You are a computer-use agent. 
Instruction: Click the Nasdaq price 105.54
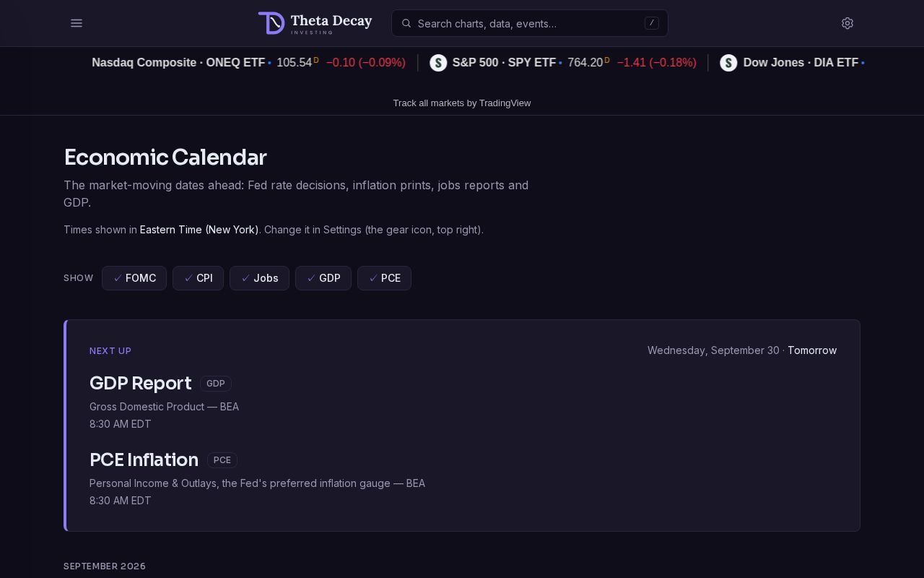point(294,63)
